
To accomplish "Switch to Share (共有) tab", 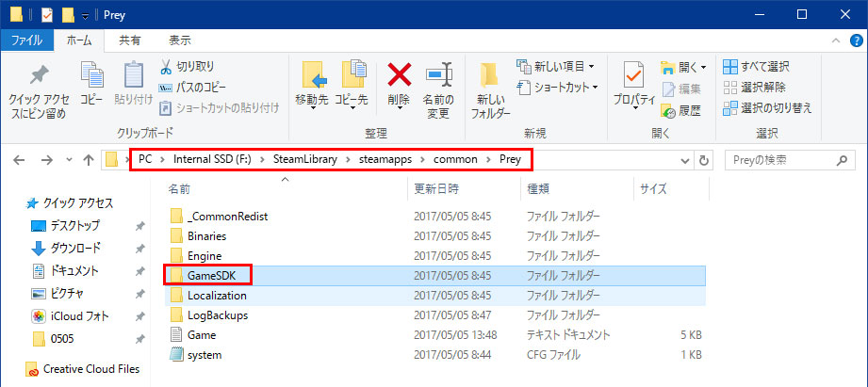I will tap(130, 40).
